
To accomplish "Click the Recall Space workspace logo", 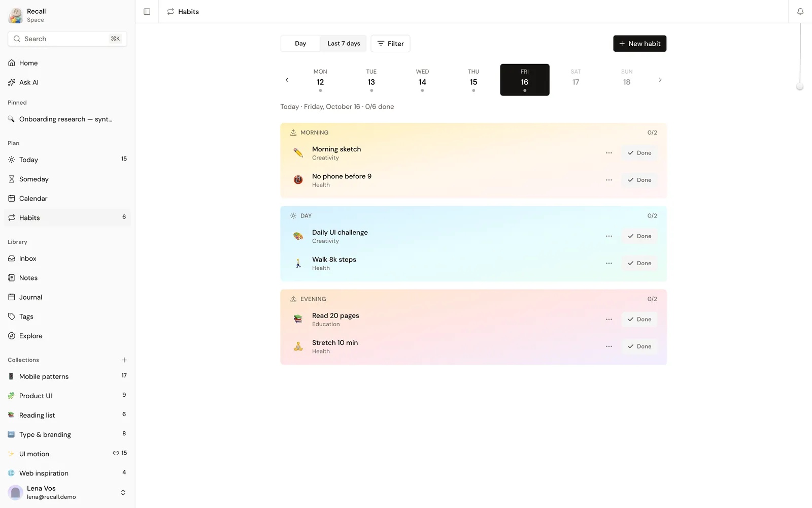I will click(16, 15).
